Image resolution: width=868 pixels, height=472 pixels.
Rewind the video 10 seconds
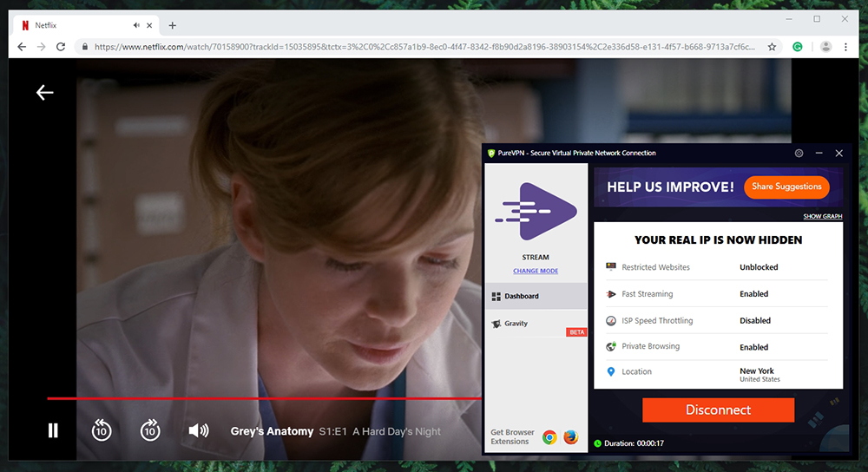[102, 430]
